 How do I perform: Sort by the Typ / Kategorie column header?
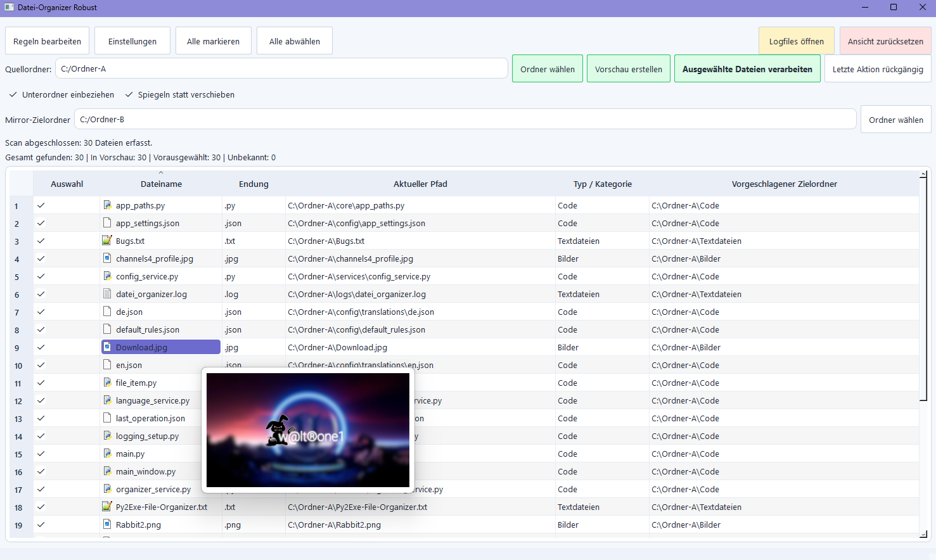[x=602, y=184]
